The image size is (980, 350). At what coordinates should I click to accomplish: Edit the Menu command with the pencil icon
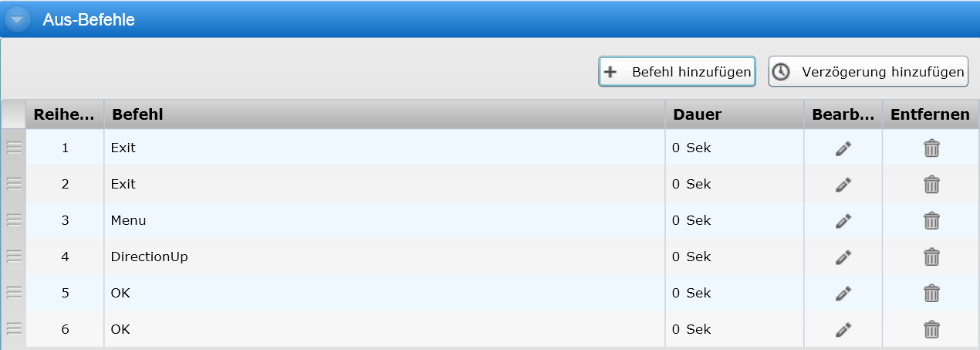click(x=843, y=221)
